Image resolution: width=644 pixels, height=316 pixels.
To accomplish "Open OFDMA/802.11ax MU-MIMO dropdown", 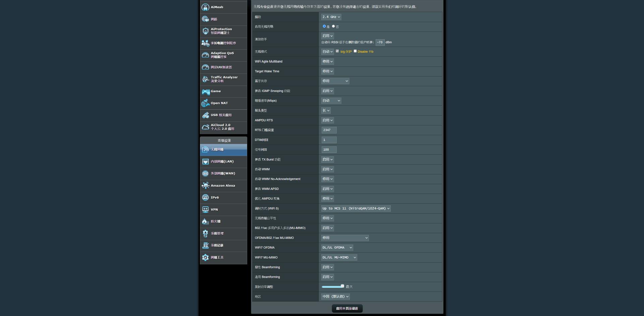I will (345, 238).
